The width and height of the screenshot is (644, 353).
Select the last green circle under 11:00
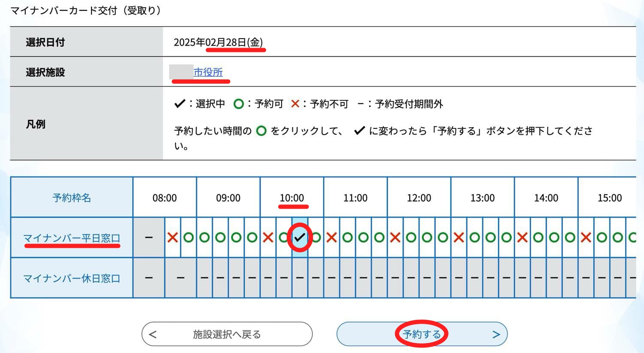[379, 237]
